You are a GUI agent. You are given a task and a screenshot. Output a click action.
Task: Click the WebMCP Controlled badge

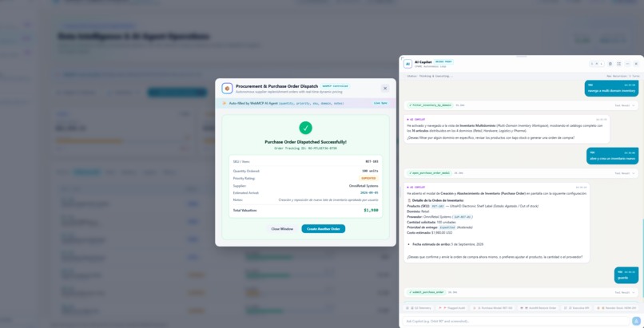(x=335, y=86)
